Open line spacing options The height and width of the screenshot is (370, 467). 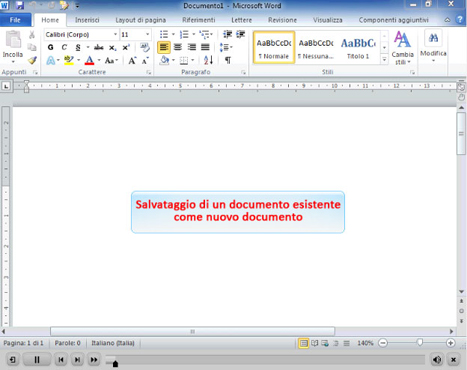(226, 47)
